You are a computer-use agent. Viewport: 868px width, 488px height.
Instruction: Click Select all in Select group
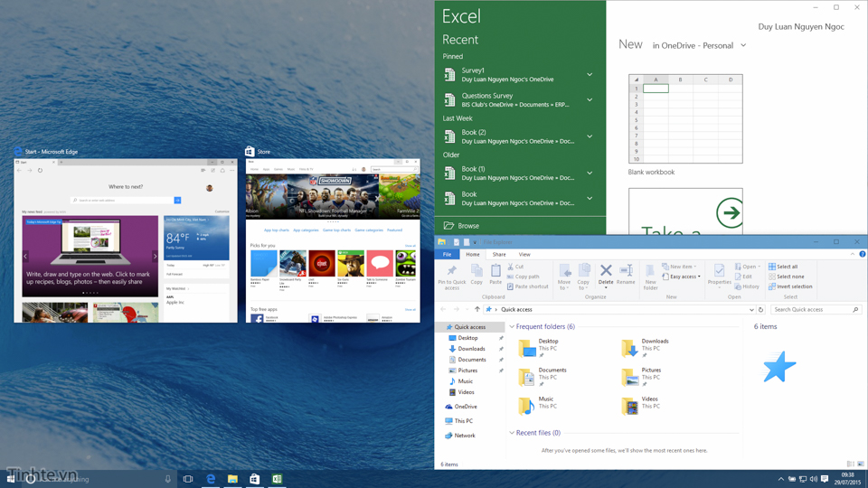click(x=783, y=267)
